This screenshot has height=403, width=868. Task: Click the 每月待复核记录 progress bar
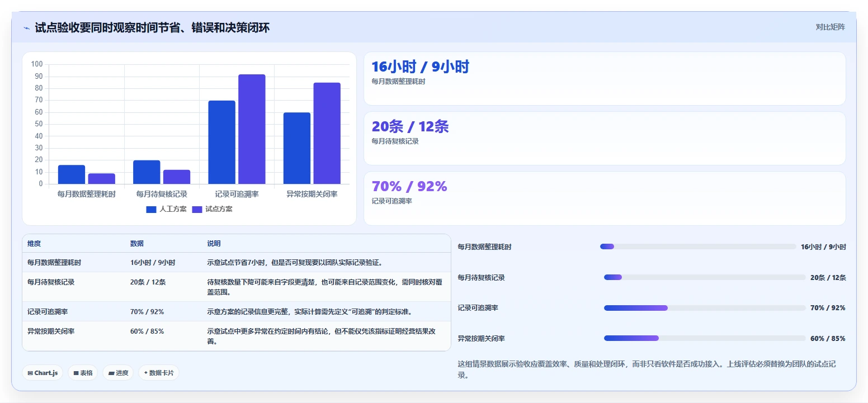(x=705, y=277)
